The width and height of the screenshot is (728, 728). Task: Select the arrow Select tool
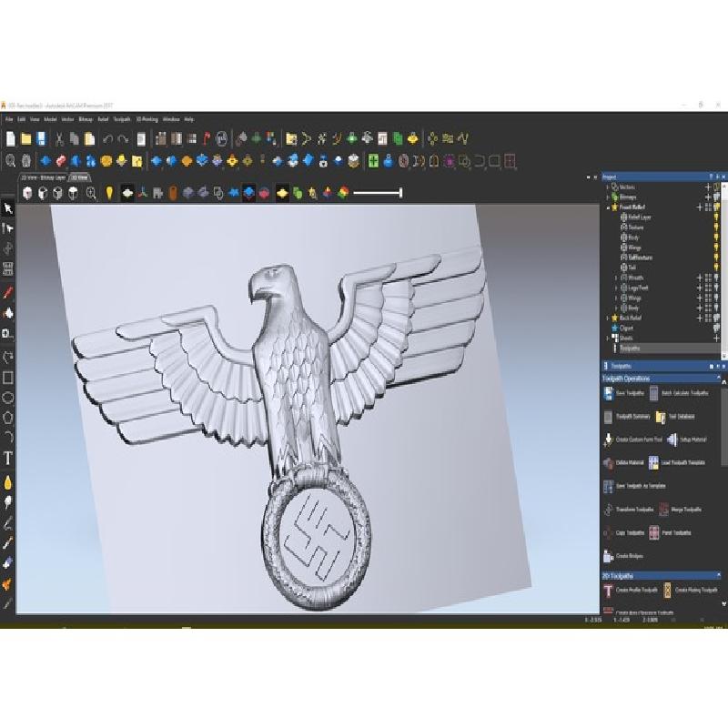coord(8,208)
